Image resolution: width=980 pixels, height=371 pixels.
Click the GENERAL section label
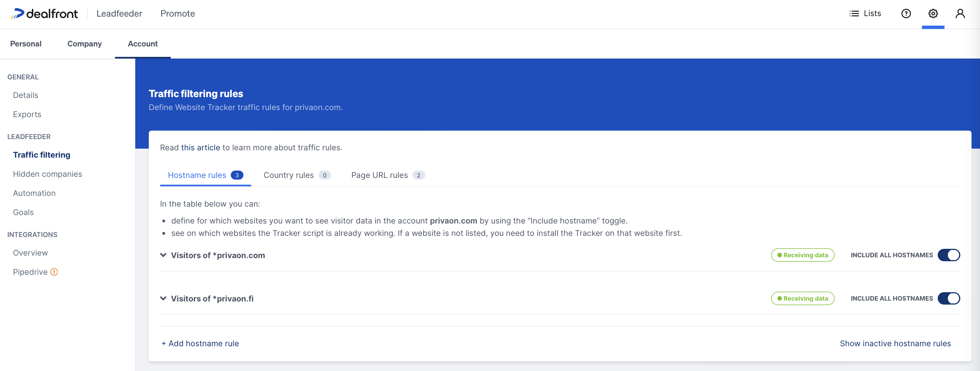tap(23, 77)
